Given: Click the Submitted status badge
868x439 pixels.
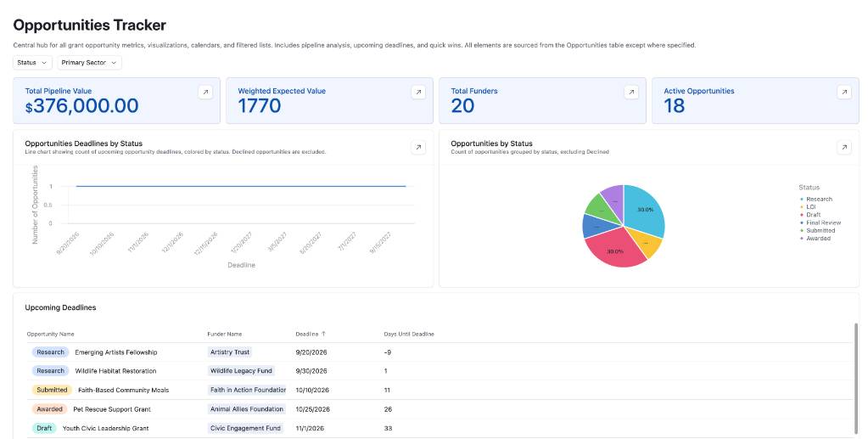Looking at the screenshot, I should [52, 391].
